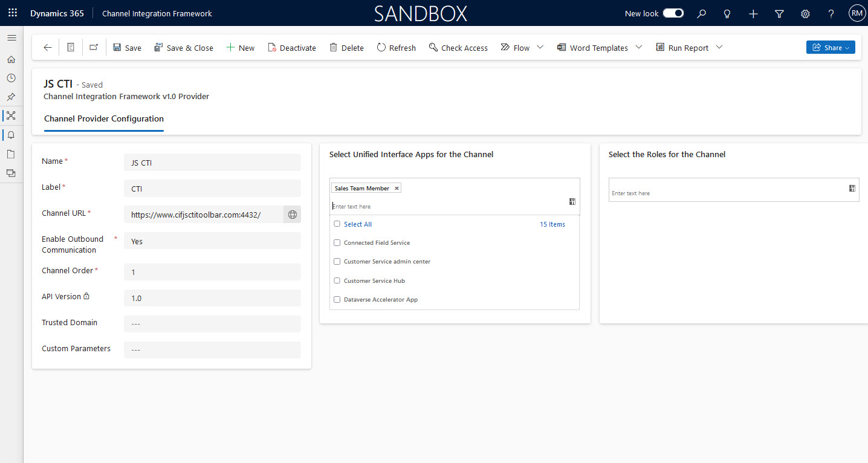The image size is (868, 463).
Task: Open the Word Templates dropdown
Action: 639,47
